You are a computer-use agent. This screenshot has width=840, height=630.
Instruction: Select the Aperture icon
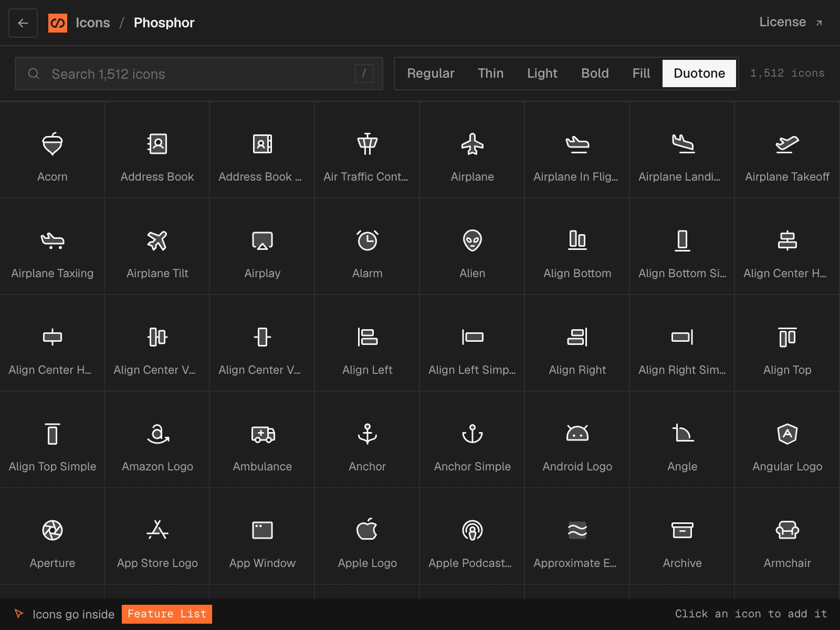[52, 537]
